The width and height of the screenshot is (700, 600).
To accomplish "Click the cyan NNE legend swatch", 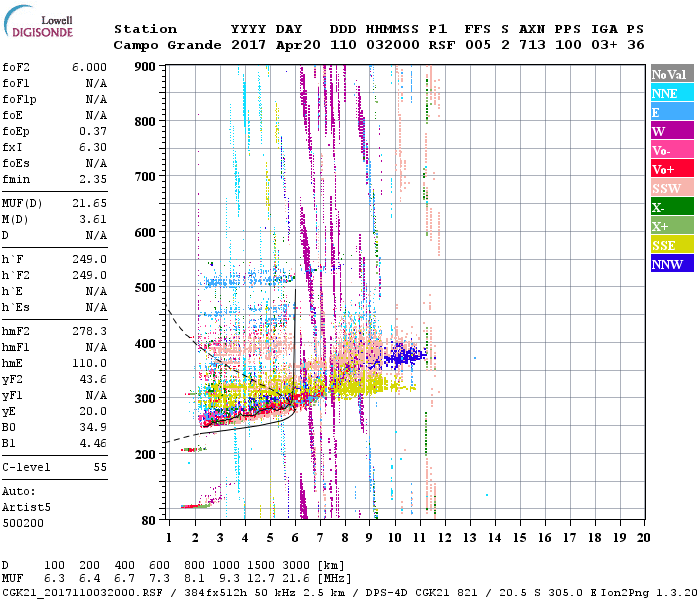I will (672, 93).
